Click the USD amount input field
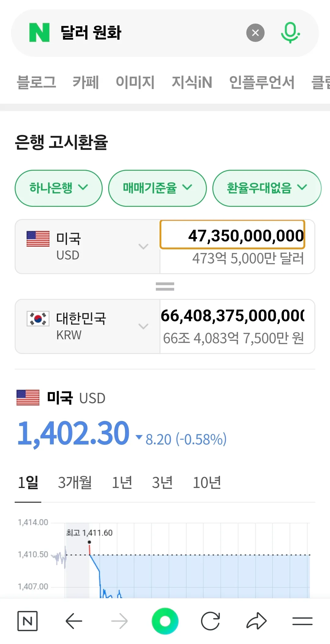 click(x=233, y=236)
